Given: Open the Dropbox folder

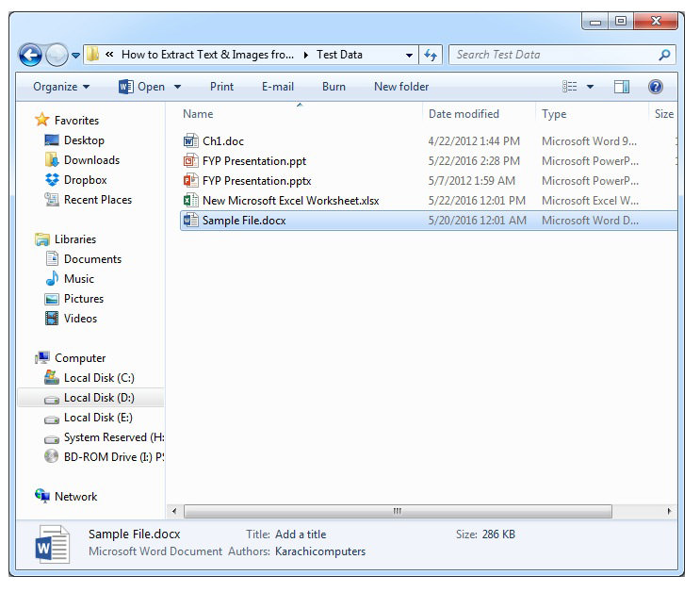Looking at the screenshot, I should coord(86,180).
